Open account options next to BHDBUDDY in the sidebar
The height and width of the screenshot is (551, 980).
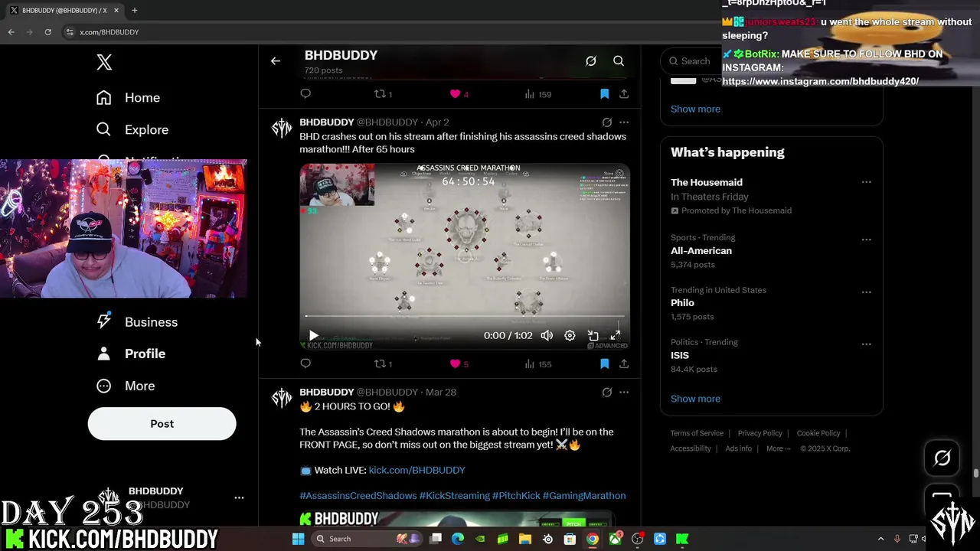[x=239, y=497]
